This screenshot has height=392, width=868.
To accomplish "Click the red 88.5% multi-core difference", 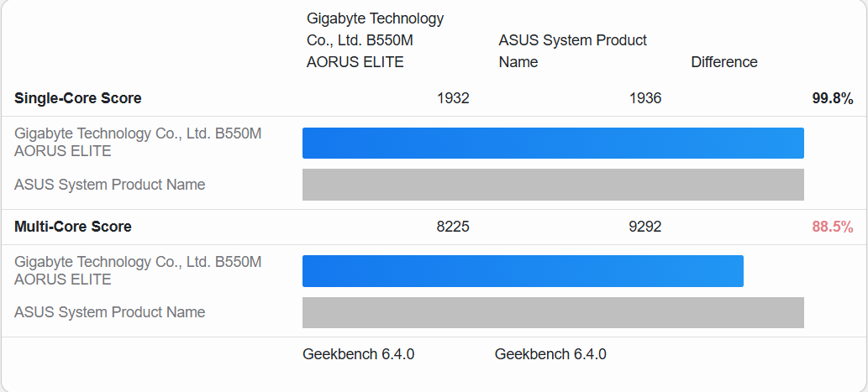I will click(x=832, y=227).
